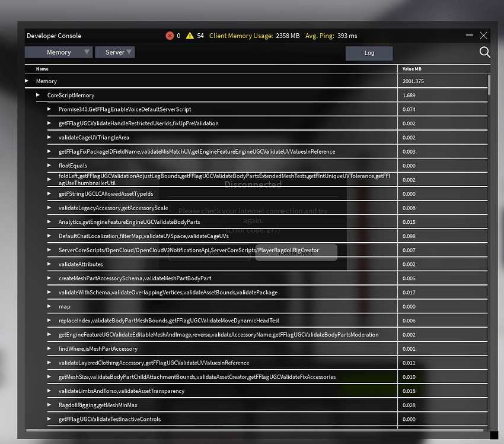Open search with the magnifying glass icon
504x444 pixels.
point(484,52)
